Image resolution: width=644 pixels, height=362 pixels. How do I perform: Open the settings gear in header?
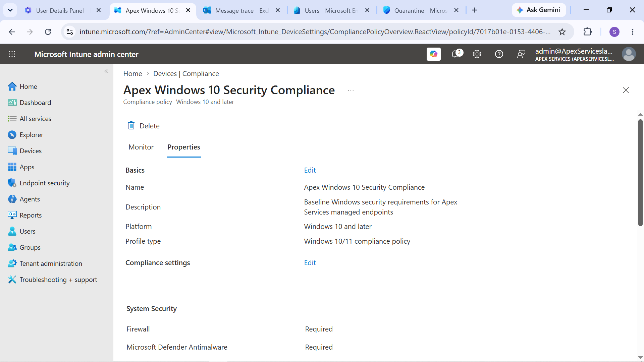click(477, 54)
